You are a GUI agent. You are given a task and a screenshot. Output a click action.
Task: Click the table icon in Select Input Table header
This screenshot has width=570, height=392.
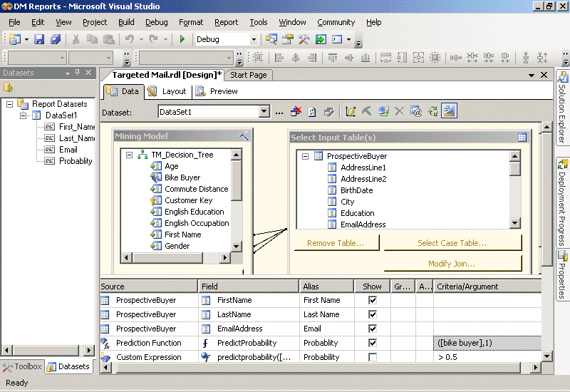pyautogui.click(x=522, y=137)
